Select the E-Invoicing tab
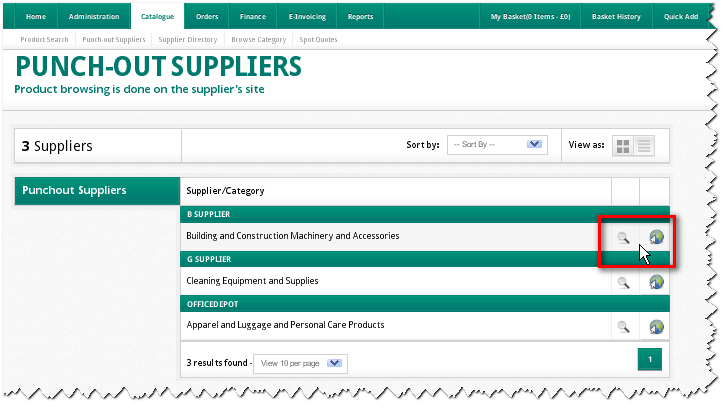 306,17
